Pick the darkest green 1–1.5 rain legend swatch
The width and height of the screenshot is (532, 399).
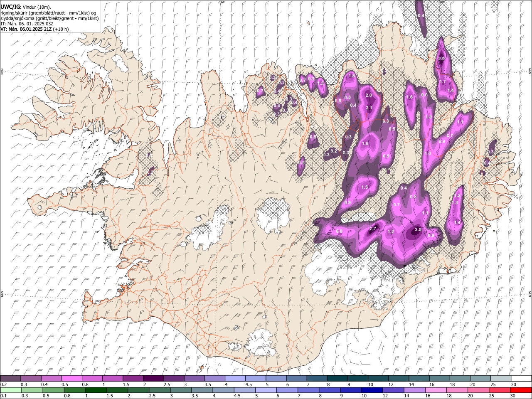tap(96, 390)
